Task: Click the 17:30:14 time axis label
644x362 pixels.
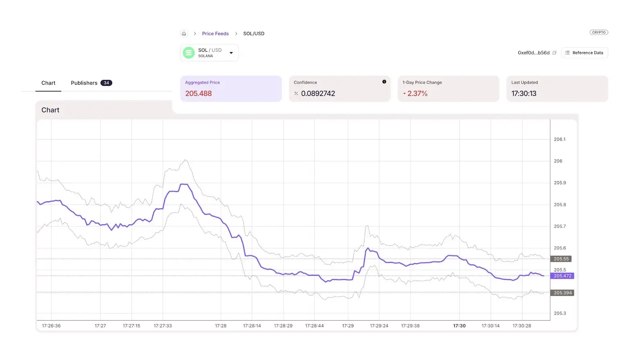Action: (491, 326)
